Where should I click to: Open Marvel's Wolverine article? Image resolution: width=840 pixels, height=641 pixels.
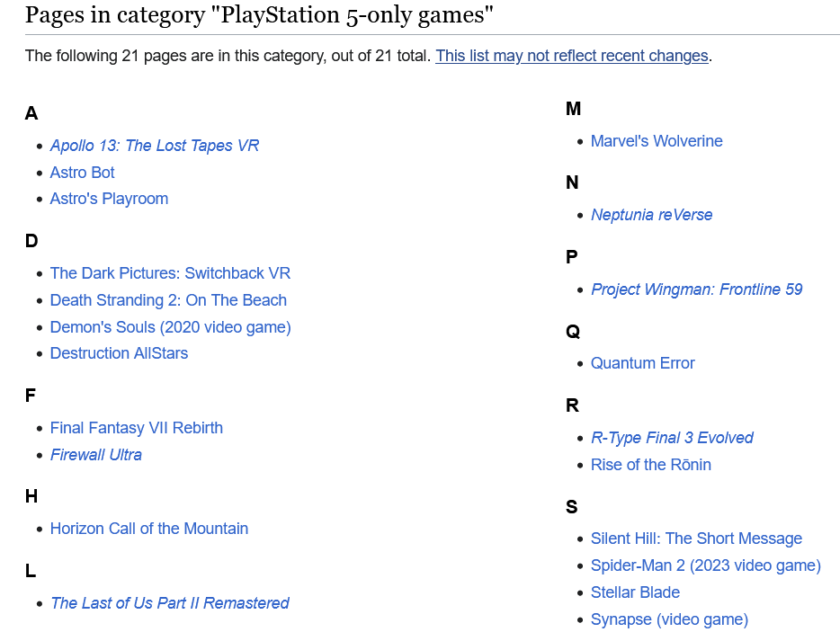point(657,141)
